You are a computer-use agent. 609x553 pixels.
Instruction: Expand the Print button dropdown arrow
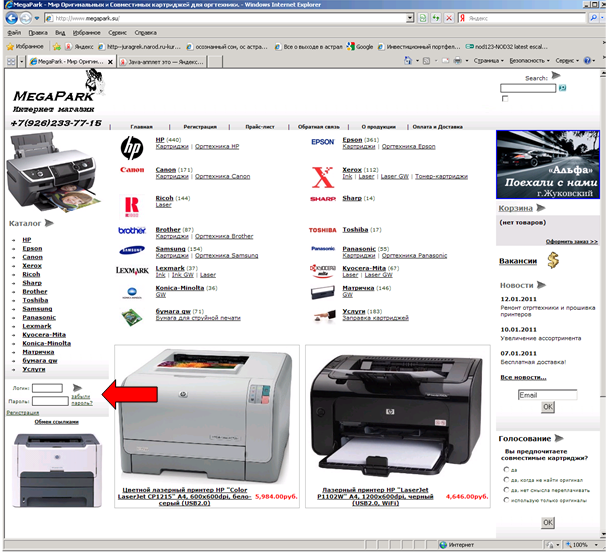(x=466, y=61)
